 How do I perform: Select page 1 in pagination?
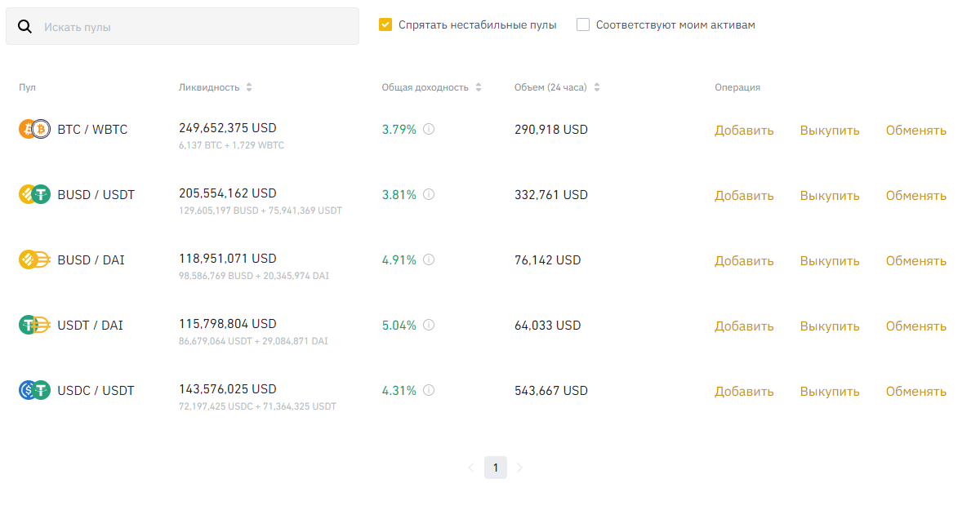pyautogui.click(x=495, y=468)
